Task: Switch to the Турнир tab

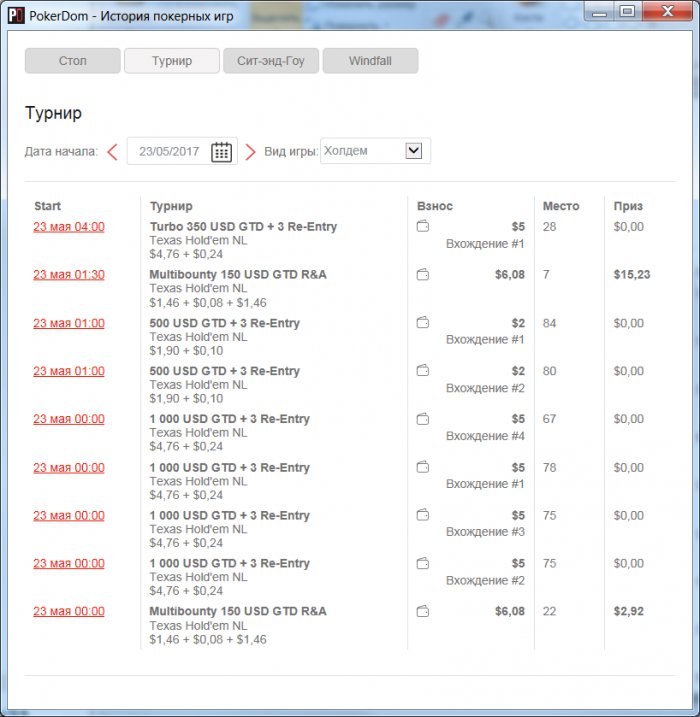Action: click(x=172, y=61)
